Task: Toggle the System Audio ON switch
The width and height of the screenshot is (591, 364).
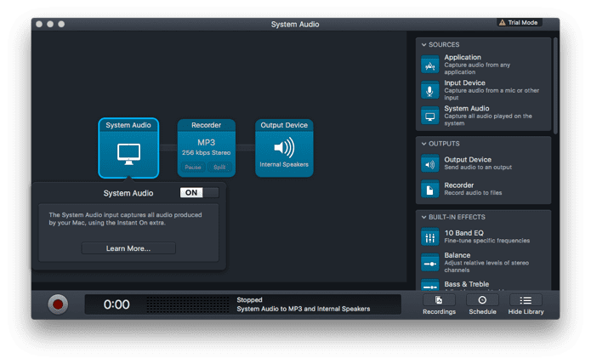Action: (199, 192)
